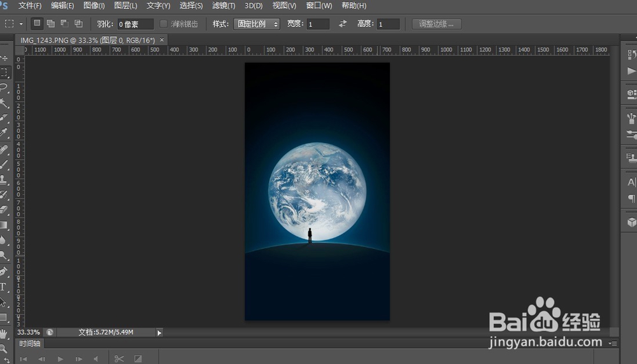Open the 3D panel cube icon
Screen dimensions: 637x364
pyautogui.click(x=631, y=222)
